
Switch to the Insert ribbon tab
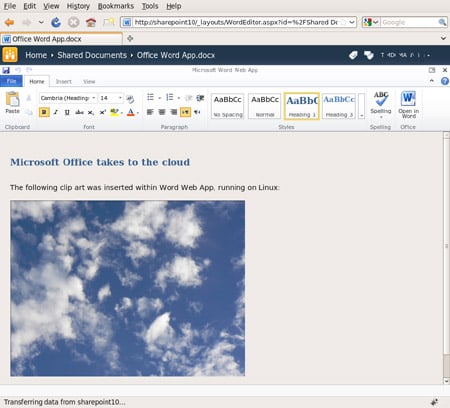click(63, 81)
